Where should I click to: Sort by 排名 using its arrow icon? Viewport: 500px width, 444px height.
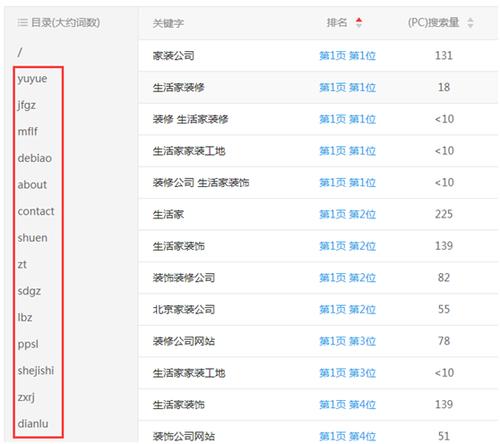pyautogui.click(x=359, y=23)
